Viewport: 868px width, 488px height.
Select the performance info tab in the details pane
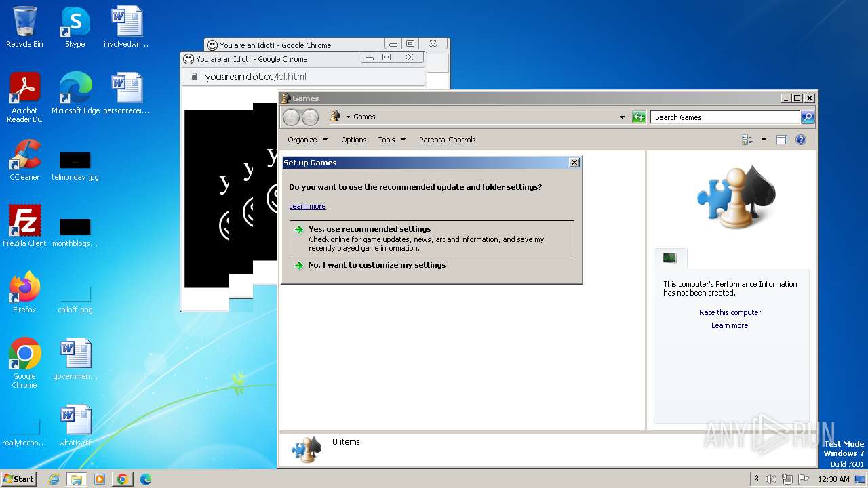pos(670,258)
